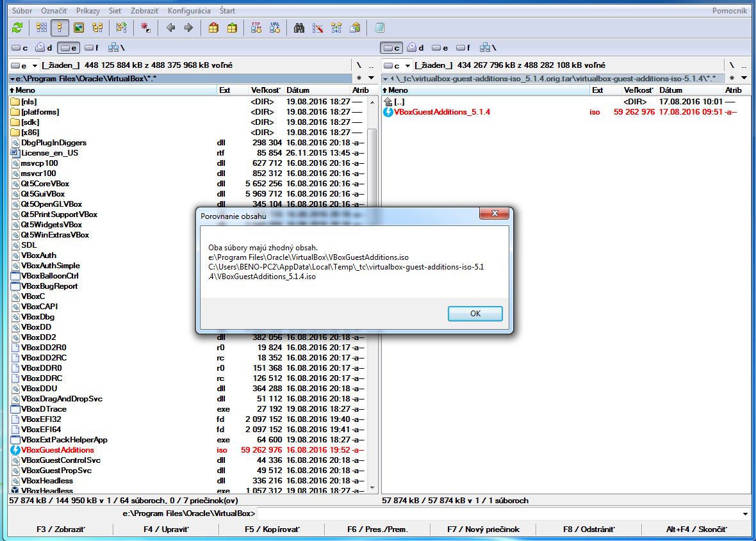Close the Porovnanie obsahu dialog
The width and height of the screenshot is (756, 541).
pos(494,213)
